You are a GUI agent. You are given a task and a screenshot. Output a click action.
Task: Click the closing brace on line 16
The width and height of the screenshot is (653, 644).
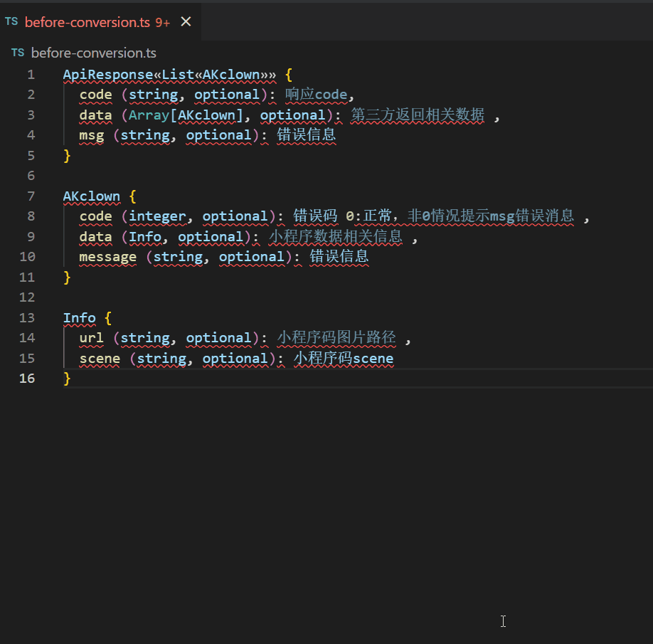point(68,379)
